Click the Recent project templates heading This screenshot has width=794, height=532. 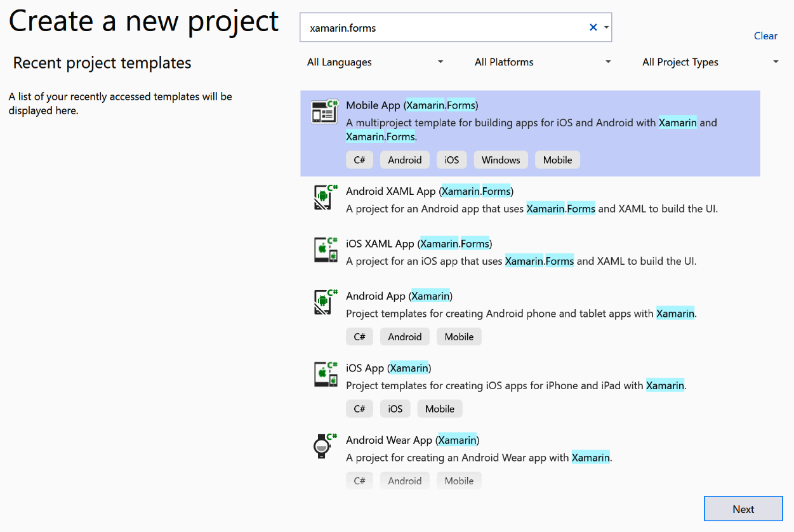(x=102, y=63)
